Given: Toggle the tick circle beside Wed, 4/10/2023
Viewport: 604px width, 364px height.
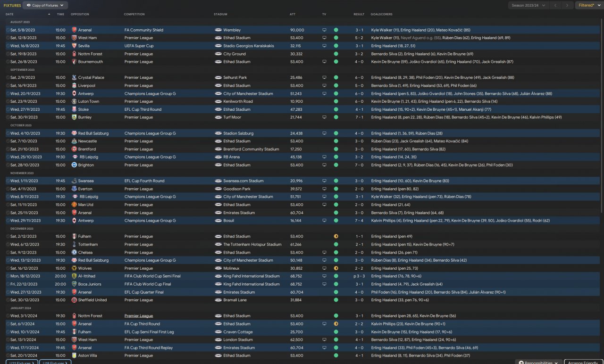Looking at the screenshot, I should (x=8, y=133).
